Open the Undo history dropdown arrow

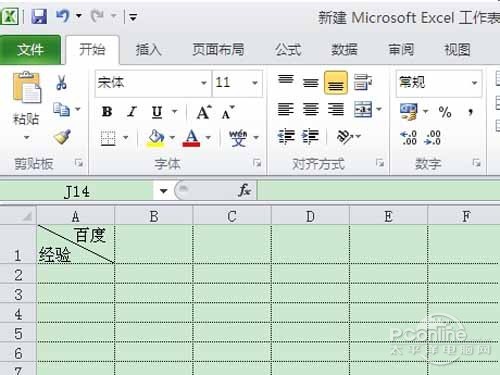tap(79, 16)
